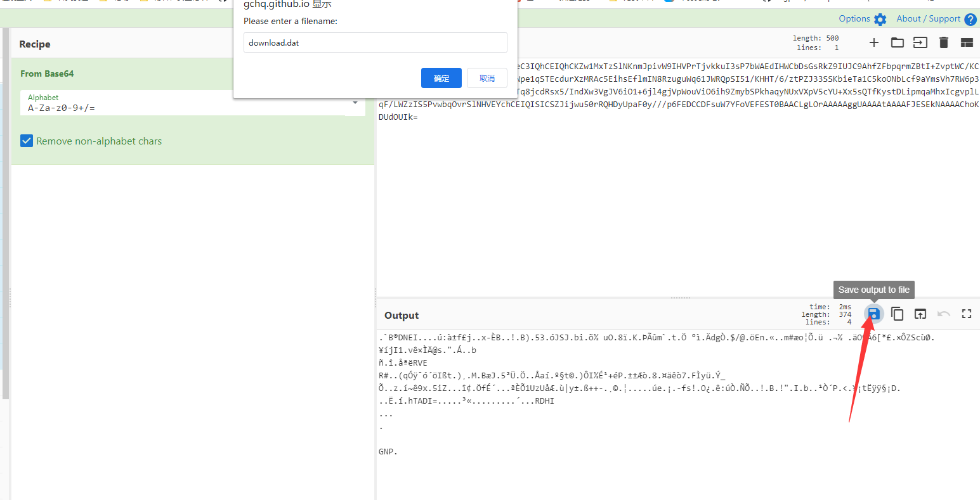The width and height of the screenshot is (980, 500).
Task: Replace input with output icon
Action: tap(920, 314)
